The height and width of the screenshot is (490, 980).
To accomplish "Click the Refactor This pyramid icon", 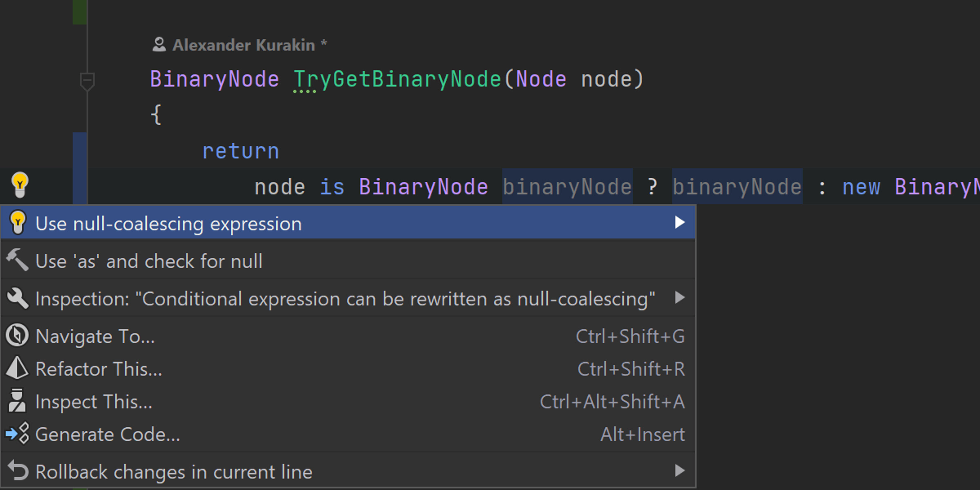I will tap(17, 368).
